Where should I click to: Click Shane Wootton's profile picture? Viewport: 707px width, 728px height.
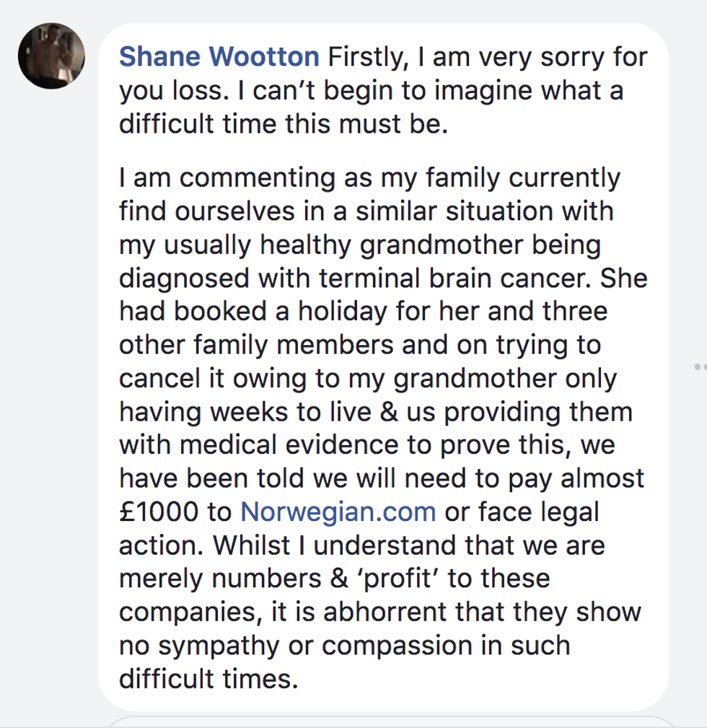pyautogui.click(x=51, y=56)
